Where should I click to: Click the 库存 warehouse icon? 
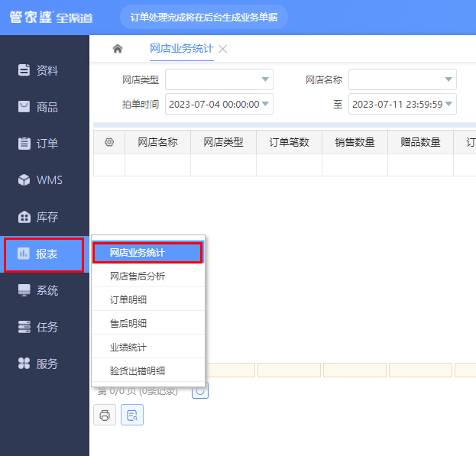point(24,217)
